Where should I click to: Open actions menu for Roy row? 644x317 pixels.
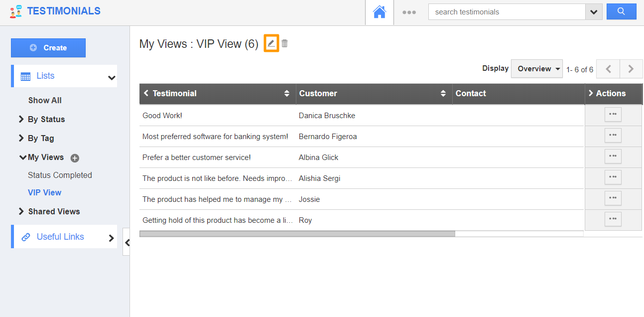tap(613, 219)
